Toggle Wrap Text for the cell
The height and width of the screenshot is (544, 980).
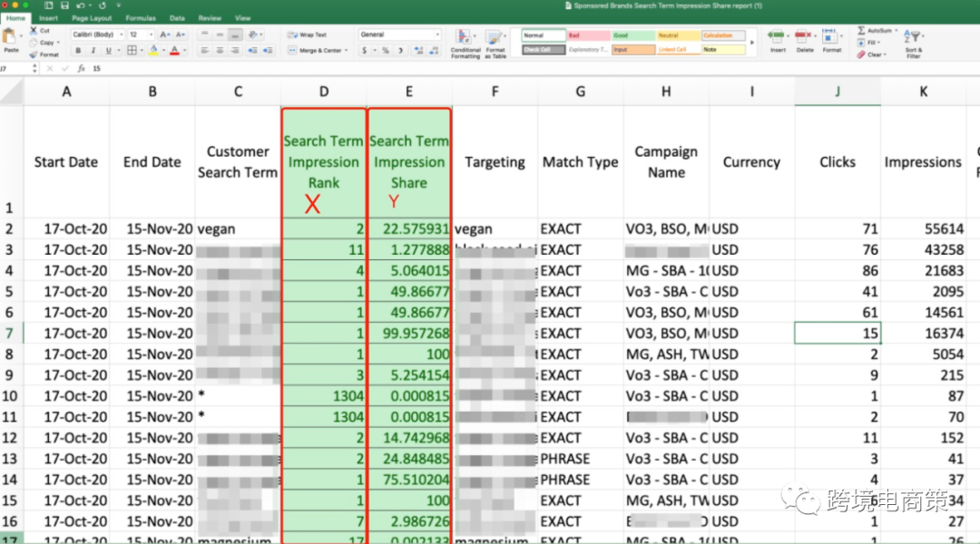tap(308, 34)
